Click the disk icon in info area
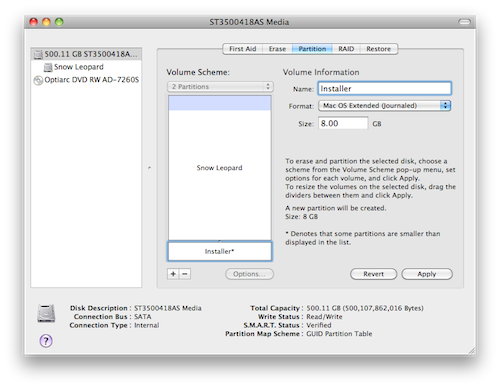This screenshot has width=500, height=388. tap(46, 313)
